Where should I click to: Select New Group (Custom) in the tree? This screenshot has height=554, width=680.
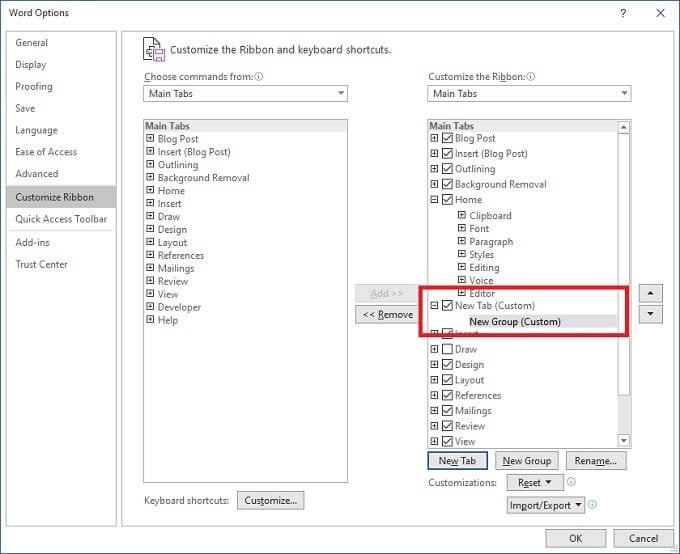click(x=515, y=322)
